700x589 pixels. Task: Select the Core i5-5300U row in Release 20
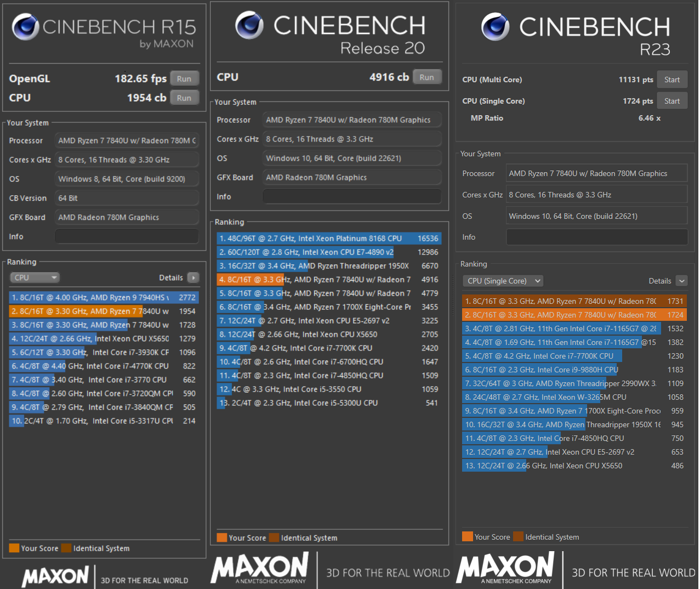(x=329, y=403)
